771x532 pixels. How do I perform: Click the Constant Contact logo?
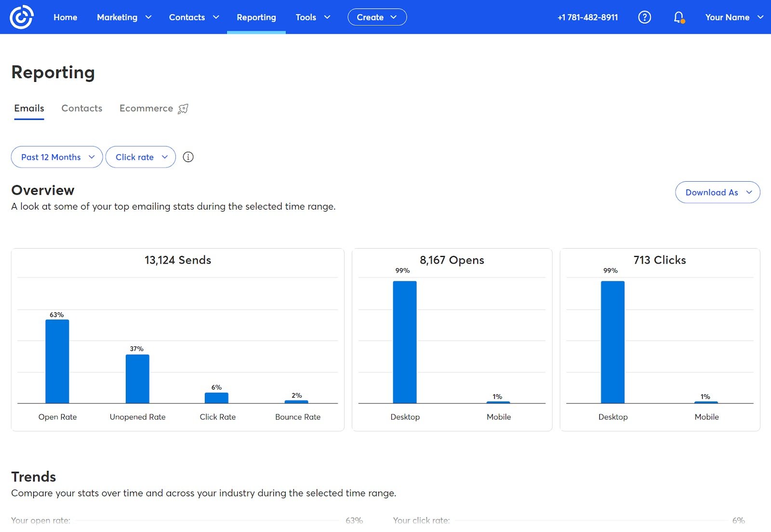(x=22, y=17)
